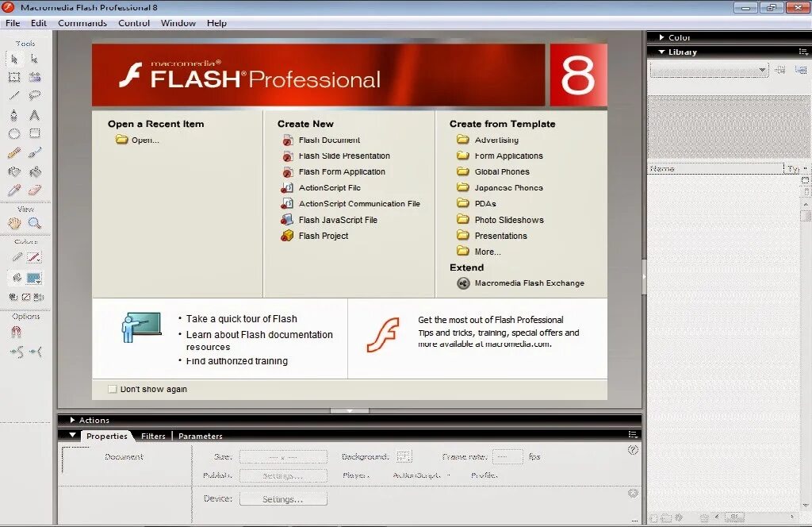Screen dimensions: 812x527
Task: Click the collapse arrow below the start page
Action: 350,410
